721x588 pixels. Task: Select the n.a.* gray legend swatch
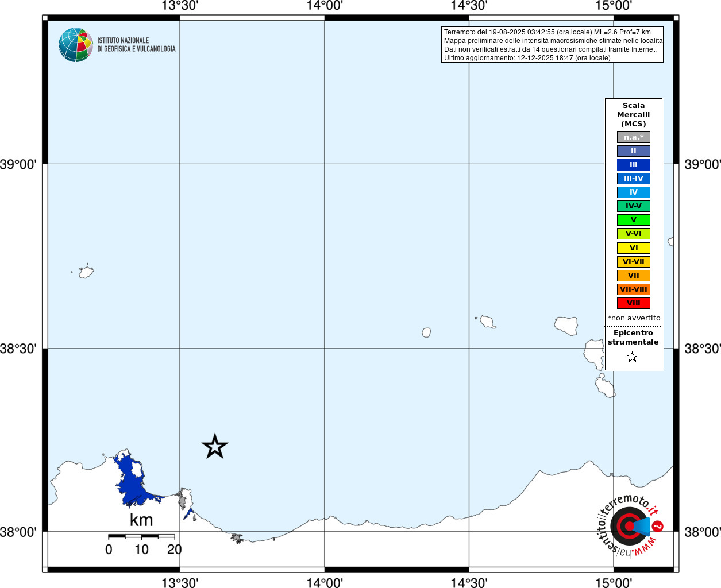click(x=634, y=137)
